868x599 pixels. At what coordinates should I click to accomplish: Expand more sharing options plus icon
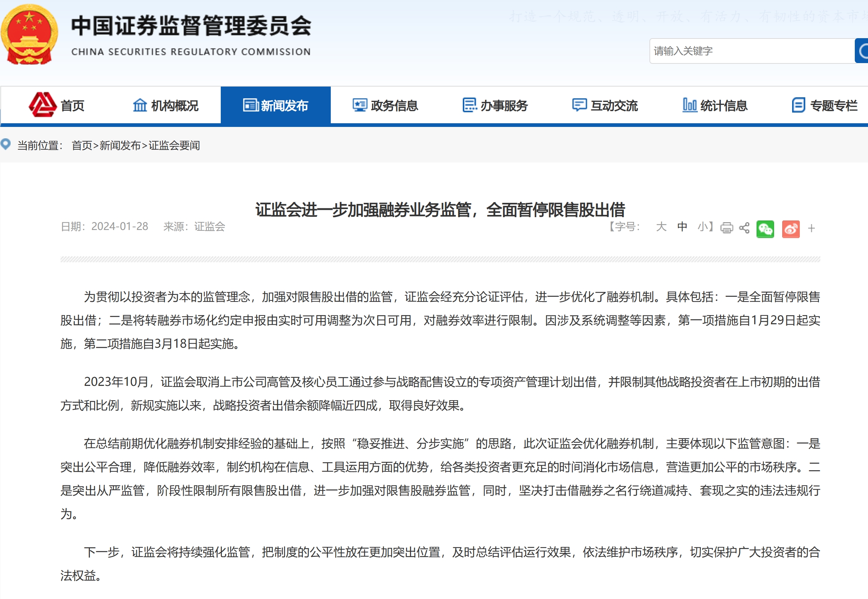click(x=812, y=228)
